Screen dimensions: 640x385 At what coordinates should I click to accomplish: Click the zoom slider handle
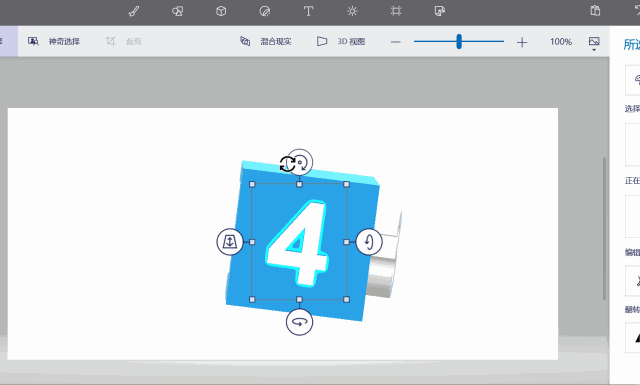point(459,42)
